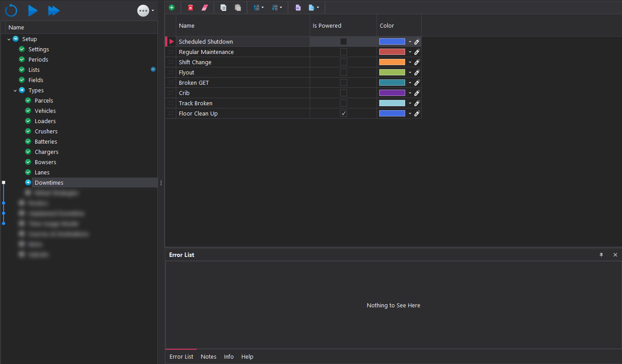Switch to the Notes tab
This screenshot has width=622, height=364.
coord(208,357)
